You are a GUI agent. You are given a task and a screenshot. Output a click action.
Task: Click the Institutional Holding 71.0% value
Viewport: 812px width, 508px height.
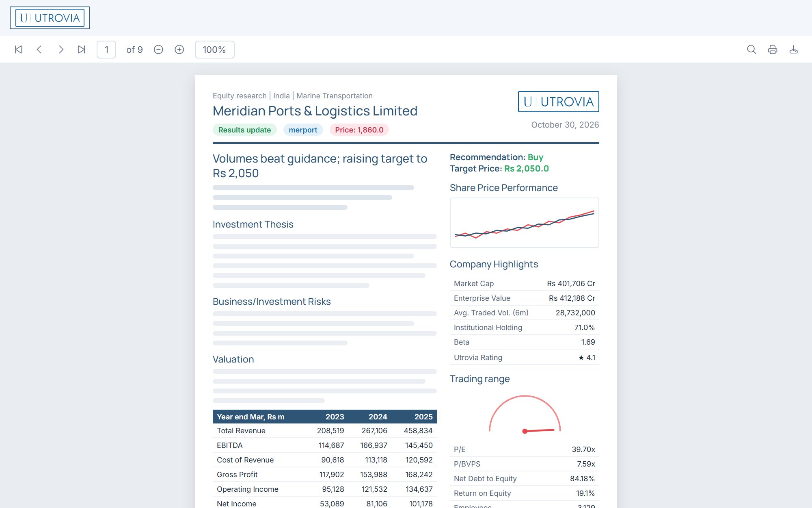(584, 328)
